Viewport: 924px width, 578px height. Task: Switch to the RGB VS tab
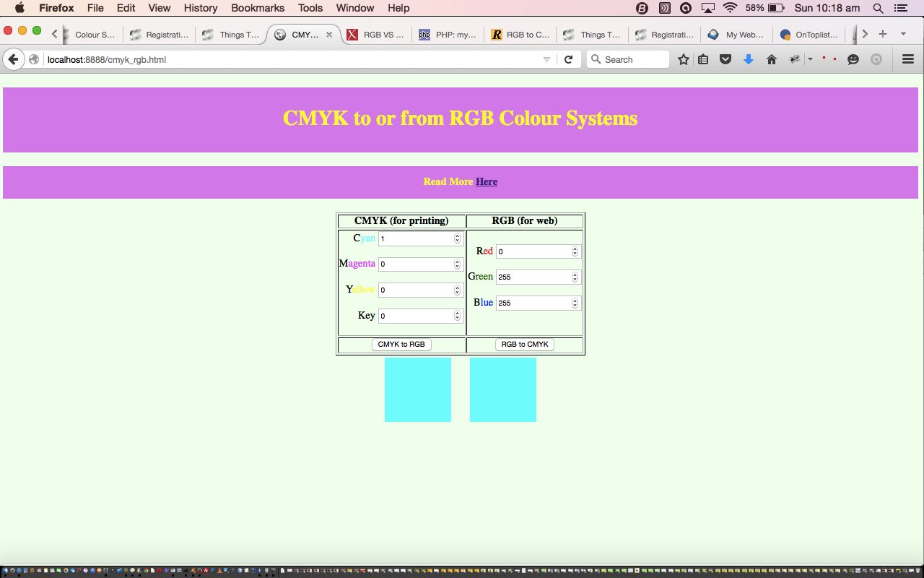(x=375, y=34)
